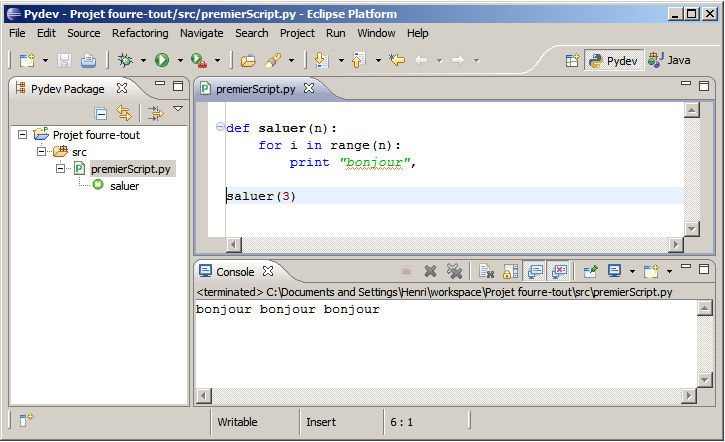The width and height of the screenshot is (725, 442).
Task: Click the Debug bug icon
Action: pos(125,60)
